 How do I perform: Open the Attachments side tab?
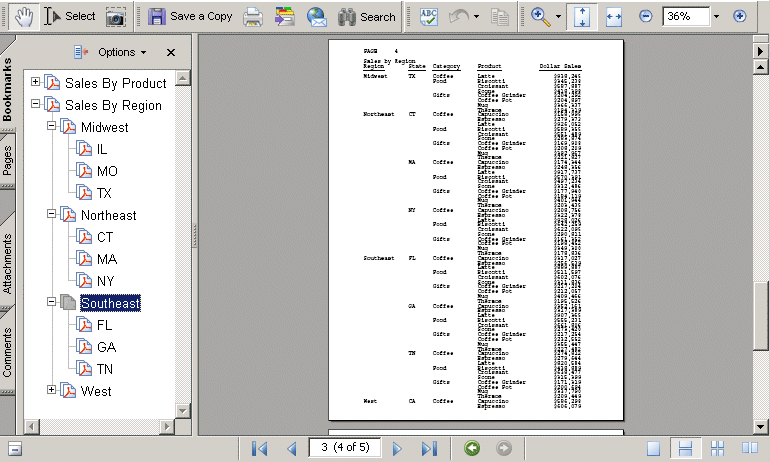point(8,264)
